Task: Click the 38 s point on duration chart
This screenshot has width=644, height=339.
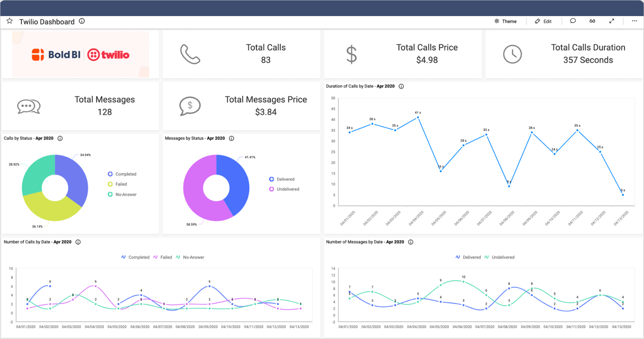Action: pos(372,124)
